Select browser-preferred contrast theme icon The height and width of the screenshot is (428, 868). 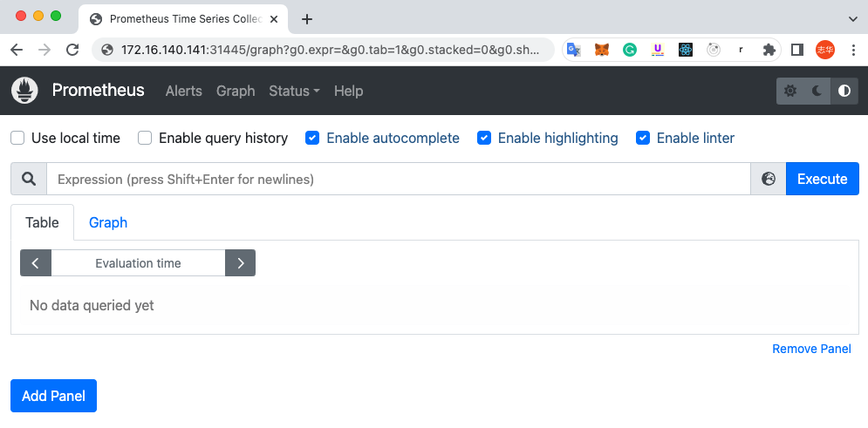pos(844,91)
